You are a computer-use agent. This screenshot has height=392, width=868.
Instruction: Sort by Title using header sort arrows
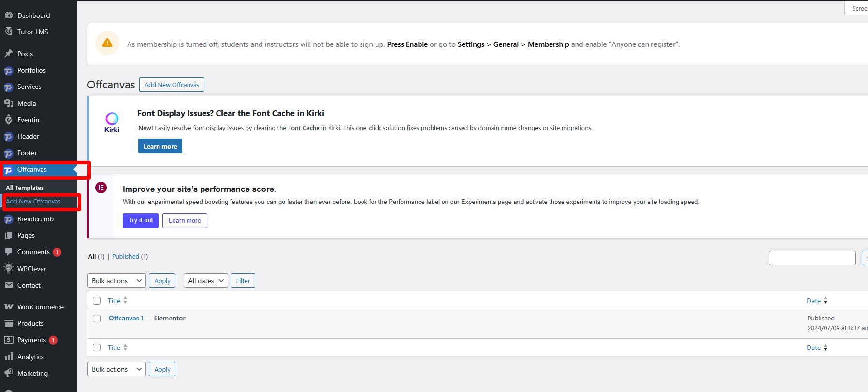[x=125, y=300]
